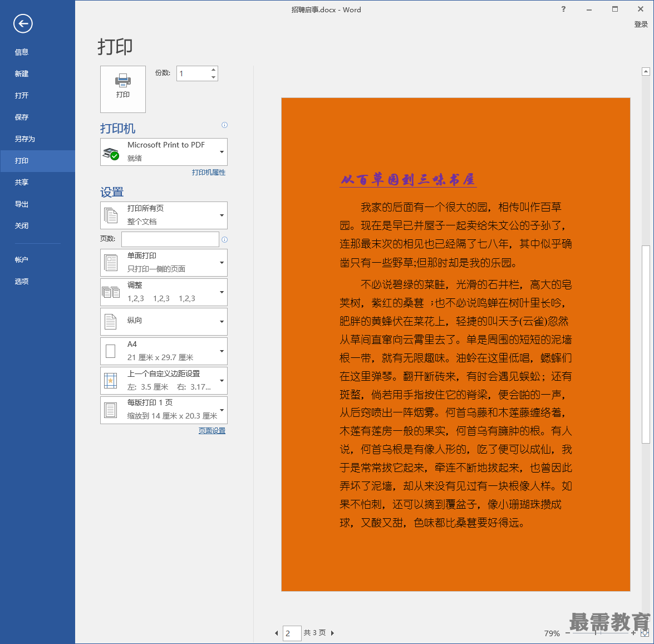Open the Microsoft Print to PDF printer dropdown

(x=164, y=152)
